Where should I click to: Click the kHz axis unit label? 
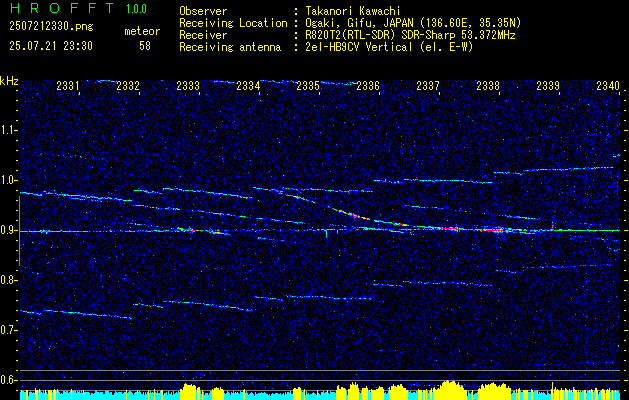click(9, 81)
